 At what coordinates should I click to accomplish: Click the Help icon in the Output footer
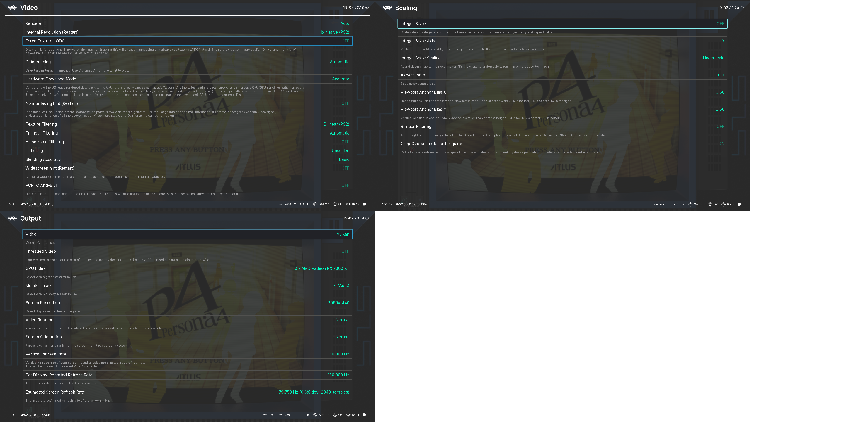click(265, 415)
